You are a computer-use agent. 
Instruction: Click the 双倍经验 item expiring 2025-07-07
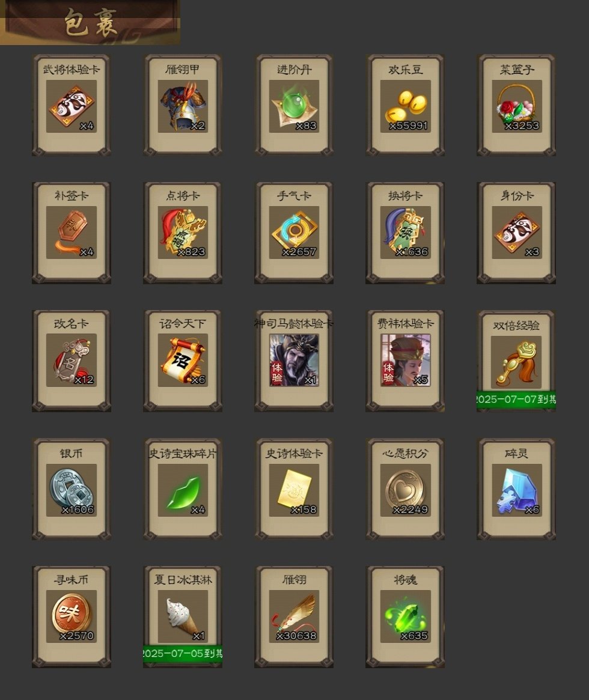(517, 361)
